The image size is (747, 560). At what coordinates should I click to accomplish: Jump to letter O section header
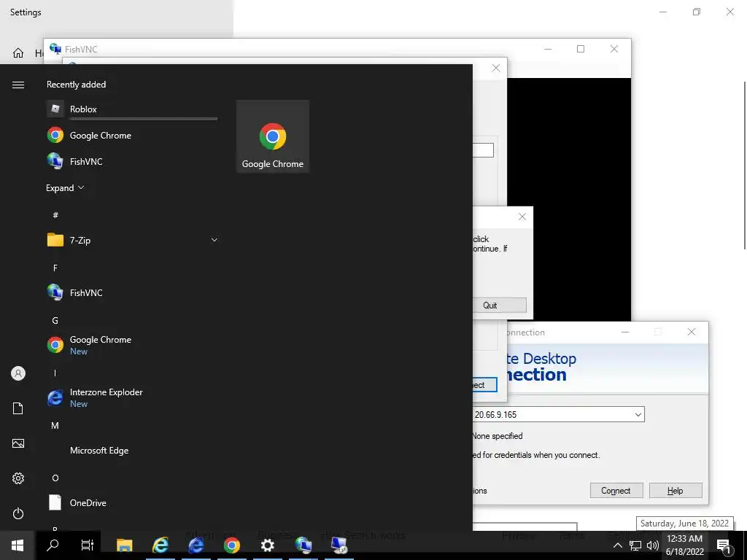pos(55,478)
